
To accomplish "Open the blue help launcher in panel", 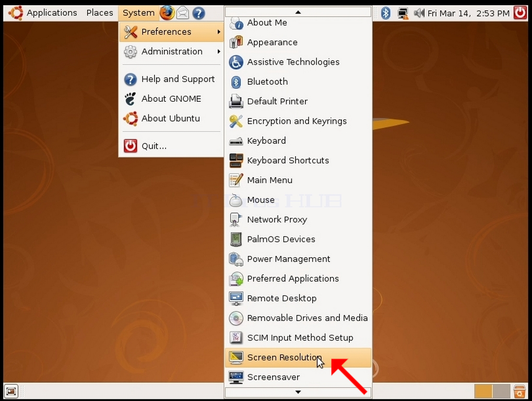I will point(198,13).
